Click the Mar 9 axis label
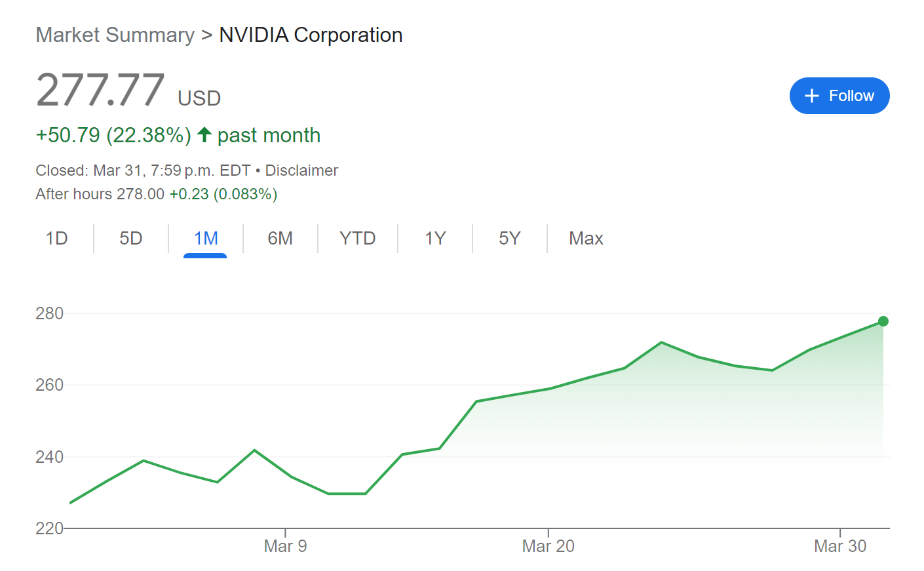 point(285,546)
